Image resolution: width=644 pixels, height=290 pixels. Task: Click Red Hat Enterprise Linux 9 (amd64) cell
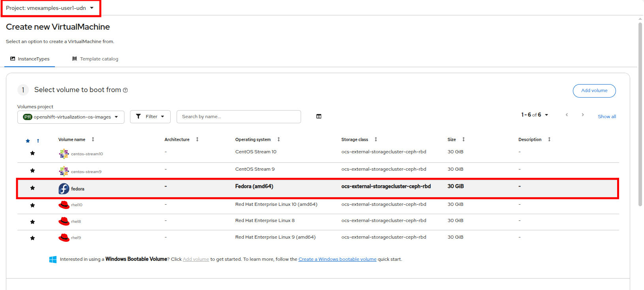click(x=275, y=237)
